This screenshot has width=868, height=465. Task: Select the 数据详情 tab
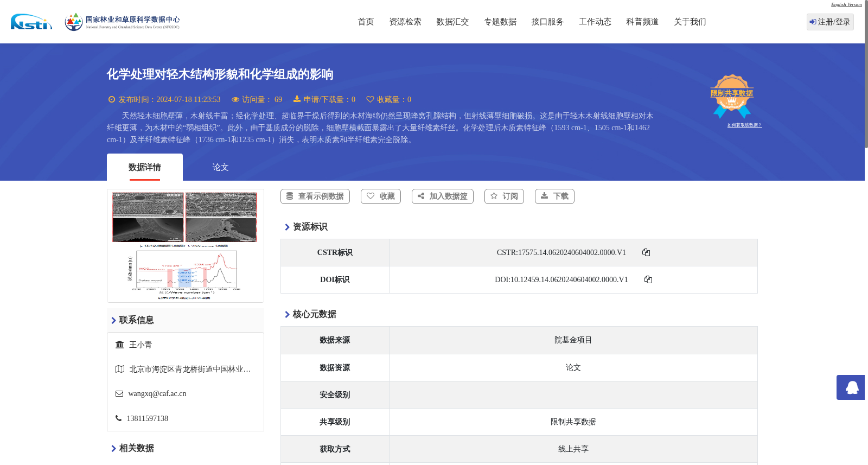[145, 167]
